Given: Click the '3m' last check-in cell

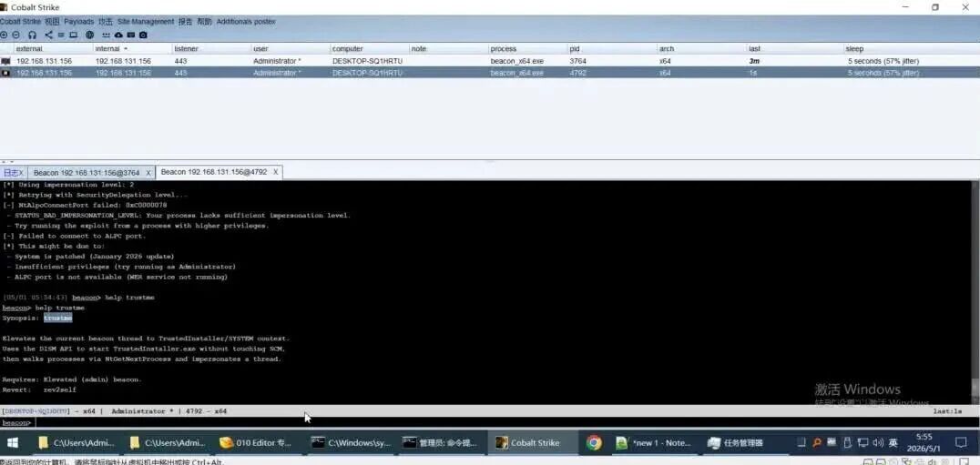Looking at the screenshot, I should point(754,61).
